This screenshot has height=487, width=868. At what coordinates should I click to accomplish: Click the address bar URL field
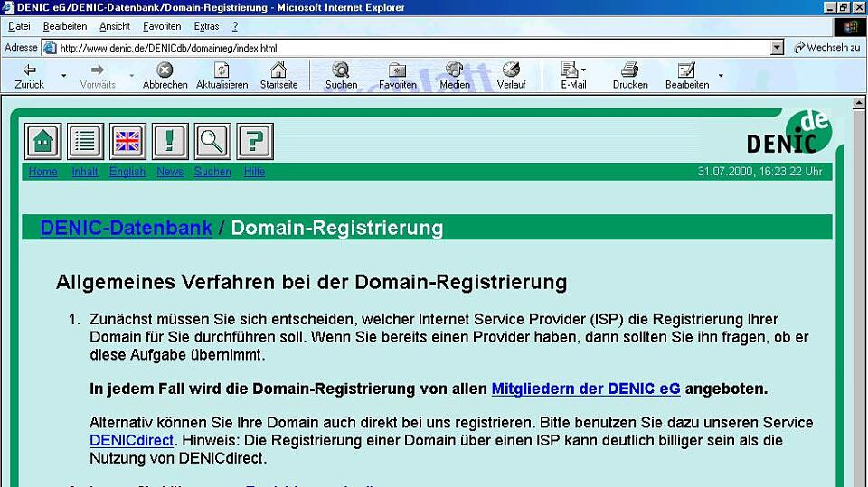[x=407, y=47]
